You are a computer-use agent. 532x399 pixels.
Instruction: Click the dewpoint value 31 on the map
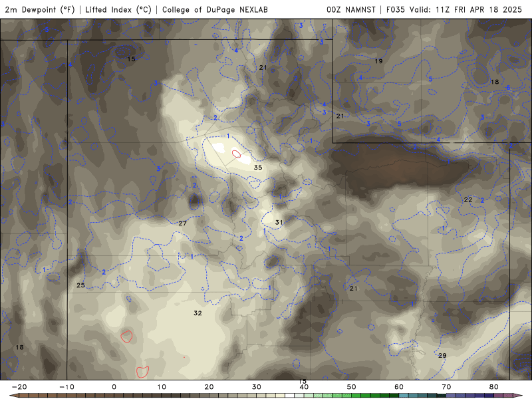tap(279, 222)
